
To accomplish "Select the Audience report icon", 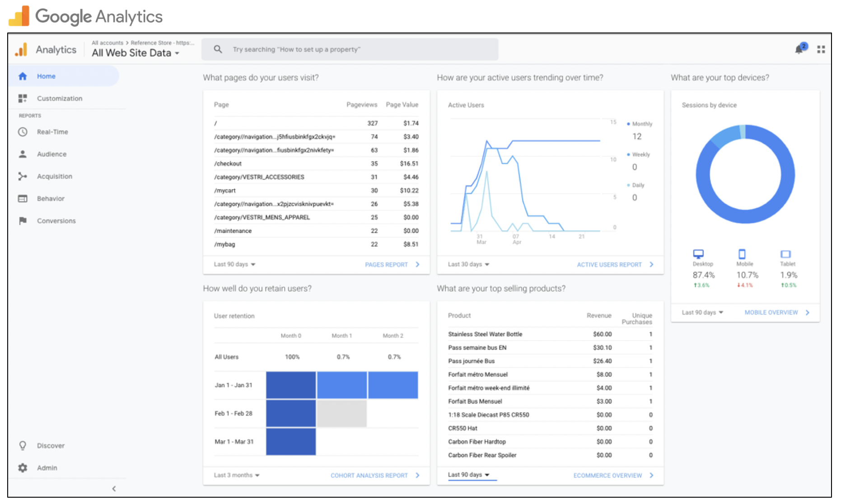I will coord(23,154).
